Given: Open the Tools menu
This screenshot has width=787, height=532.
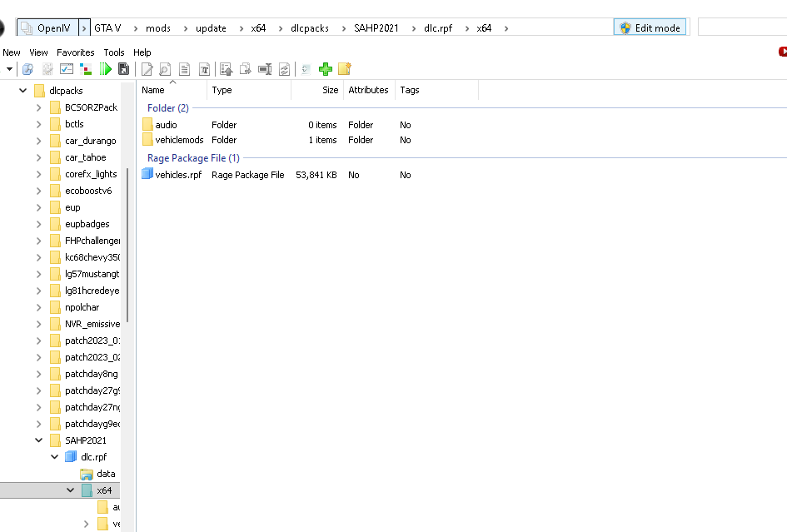Looking at the screenshot, I should pos(114,52).
